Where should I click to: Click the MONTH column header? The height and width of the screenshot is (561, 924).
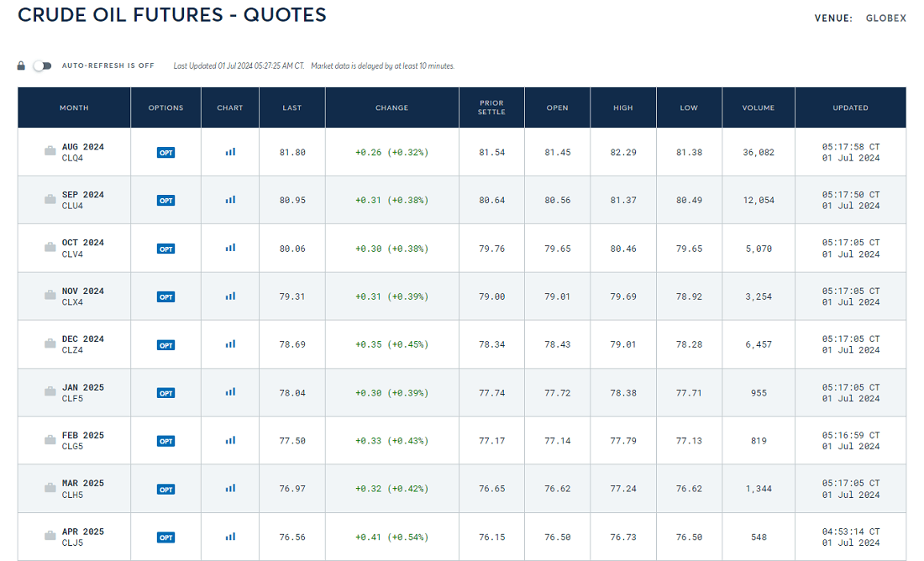coord(74,107)
